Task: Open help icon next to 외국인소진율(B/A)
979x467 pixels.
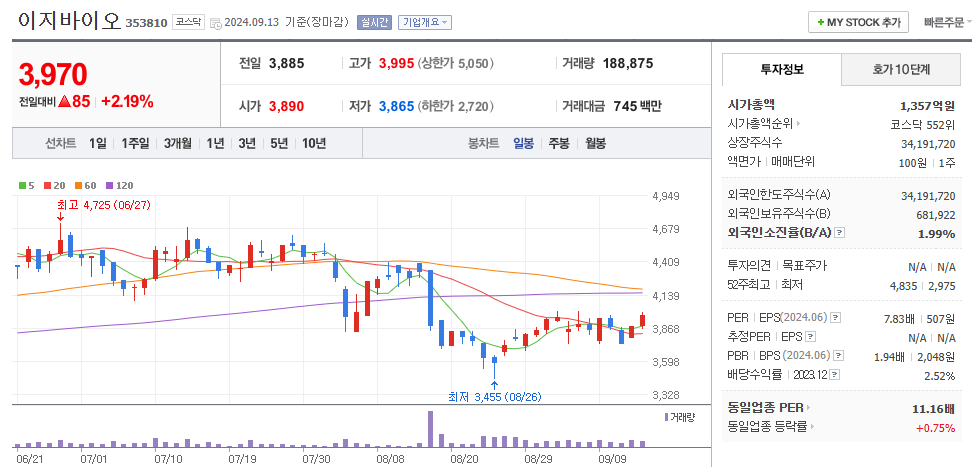Action: tap(839, 233)
